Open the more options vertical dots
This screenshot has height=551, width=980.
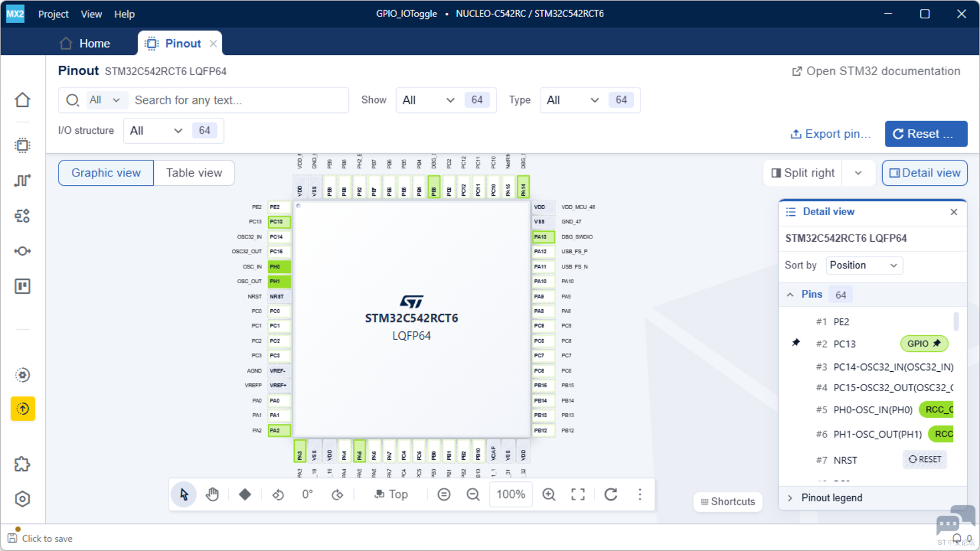pyautogui.click(x=640, y=494)
